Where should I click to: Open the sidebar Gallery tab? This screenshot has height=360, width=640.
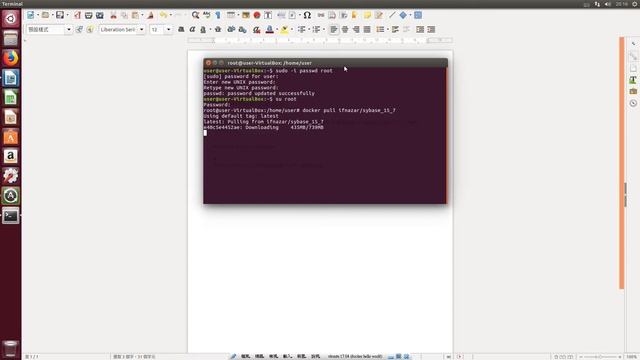point(633,91)
